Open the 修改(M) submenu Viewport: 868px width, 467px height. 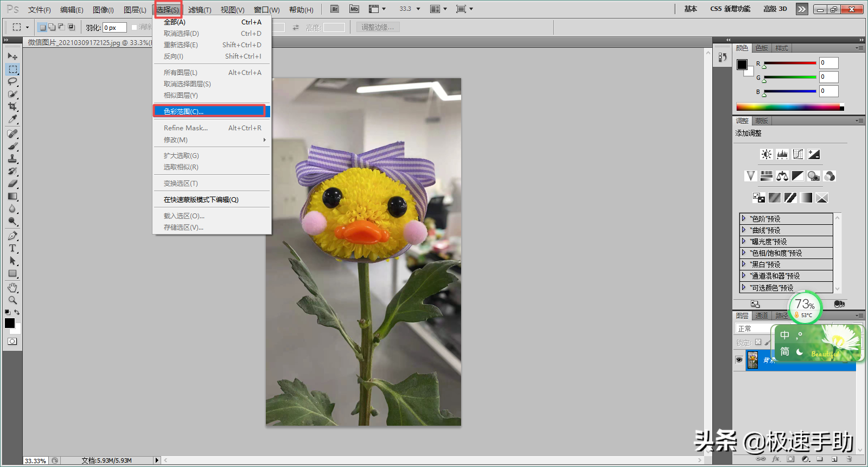pos(212,140)
